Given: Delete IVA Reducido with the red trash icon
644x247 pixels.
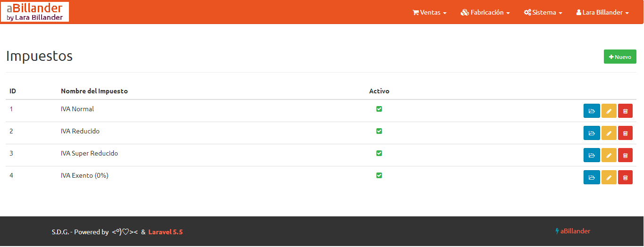Looking at the screenshot, I should coord(625,133).
